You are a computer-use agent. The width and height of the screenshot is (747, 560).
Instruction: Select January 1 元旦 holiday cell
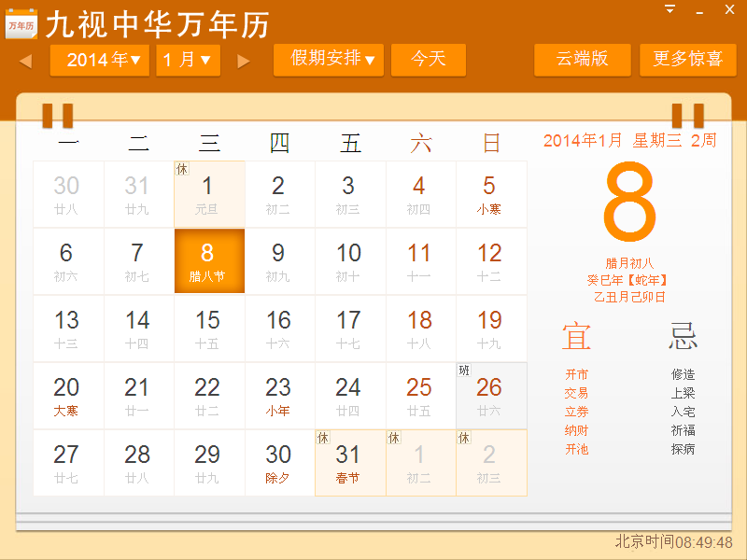[x=209, y=194]
